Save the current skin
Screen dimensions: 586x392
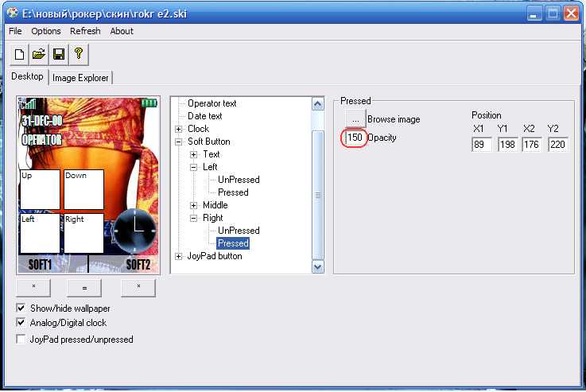[59, 55]
